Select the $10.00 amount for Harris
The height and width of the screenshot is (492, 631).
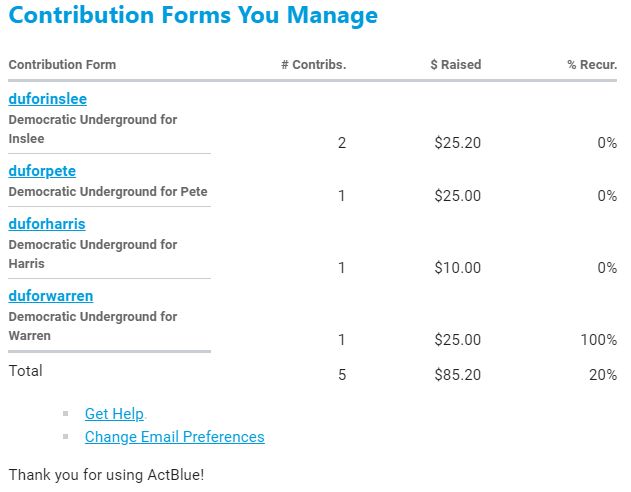point(457,268)
